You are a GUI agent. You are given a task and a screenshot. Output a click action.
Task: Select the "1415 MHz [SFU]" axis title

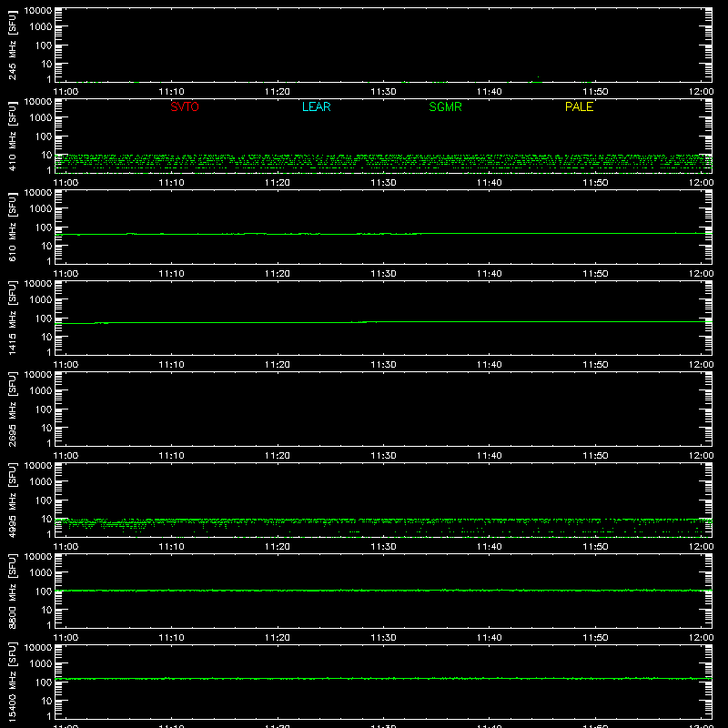click(12, 318)
